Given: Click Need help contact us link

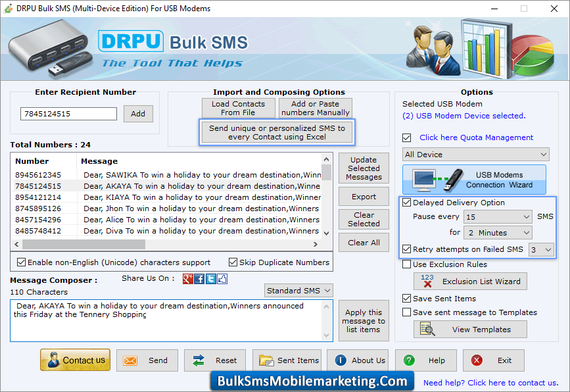Looking at the screenshot, I should click(x=490, y=383).
